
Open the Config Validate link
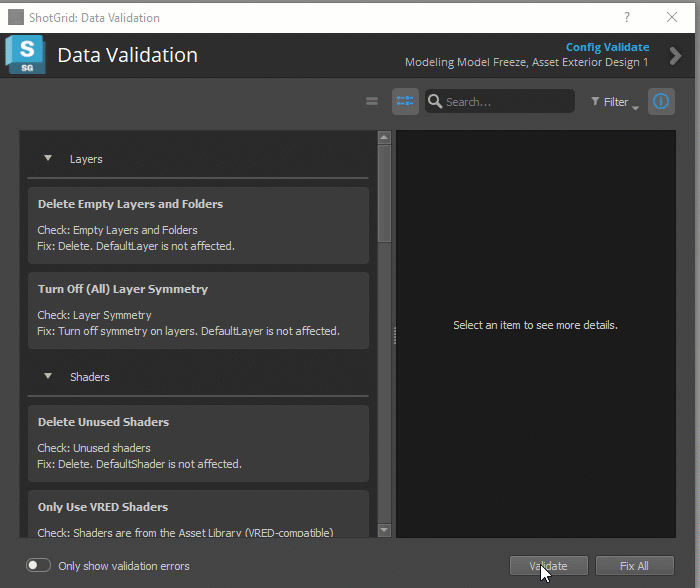(608, 47)
